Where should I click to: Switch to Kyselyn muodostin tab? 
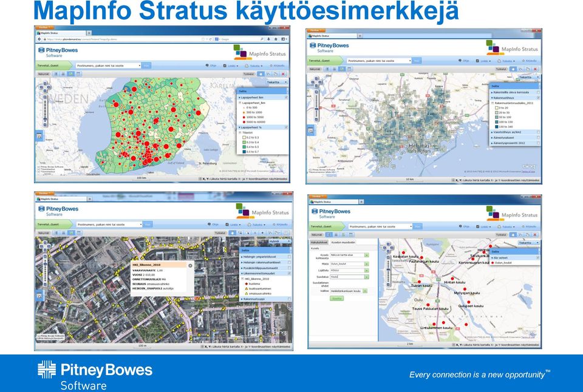click(x=343, y=242)
